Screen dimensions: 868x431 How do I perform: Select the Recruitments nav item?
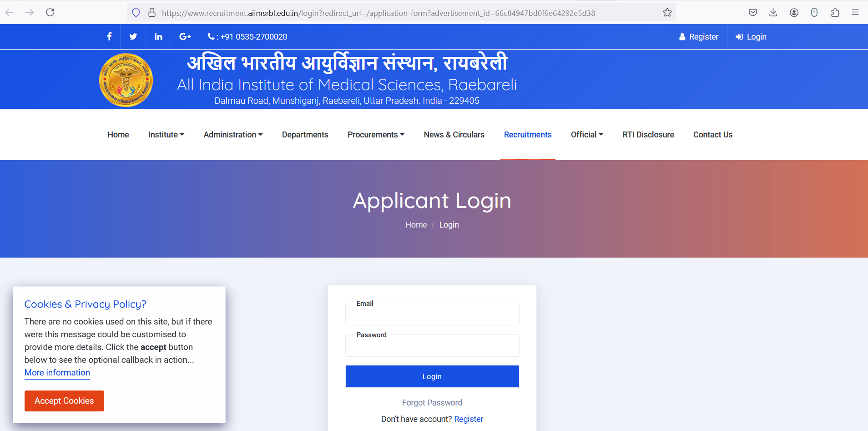point(528,135)
